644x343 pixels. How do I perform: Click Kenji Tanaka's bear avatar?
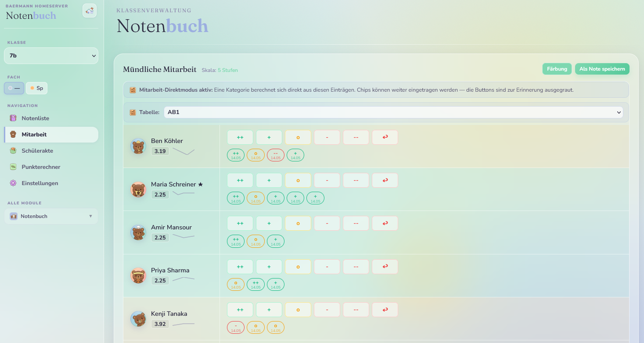click(x=138, y=319)
